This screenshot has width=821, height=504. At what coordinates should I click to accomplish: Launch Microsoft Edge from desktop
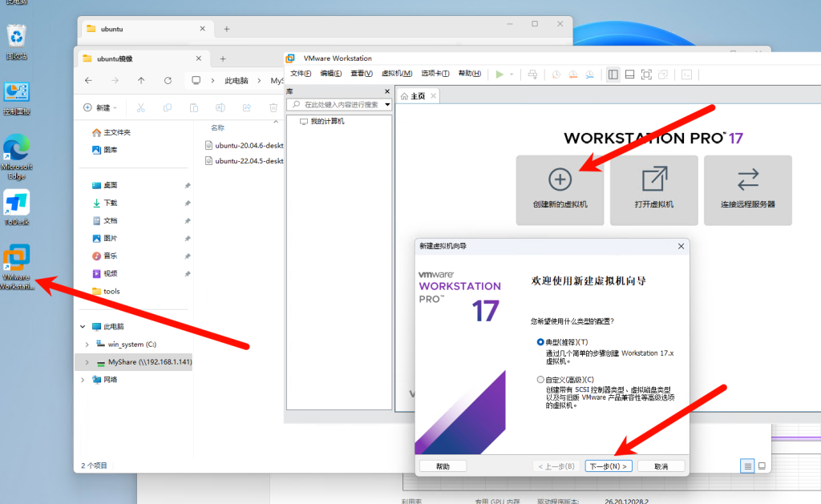click(x=17, y=156)
